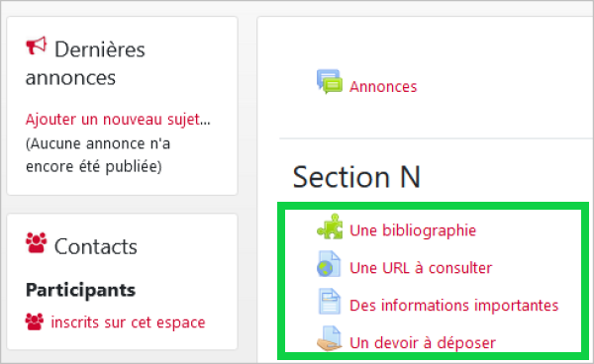
Task: Click the Dernières annonces block title
Action: (x=85, y=63)
